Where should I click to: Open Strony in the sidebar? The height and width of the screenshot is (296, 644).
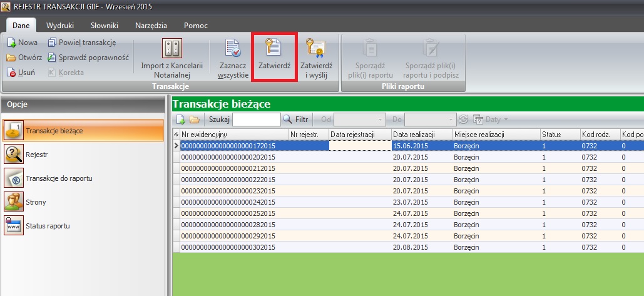click(36, 202)
